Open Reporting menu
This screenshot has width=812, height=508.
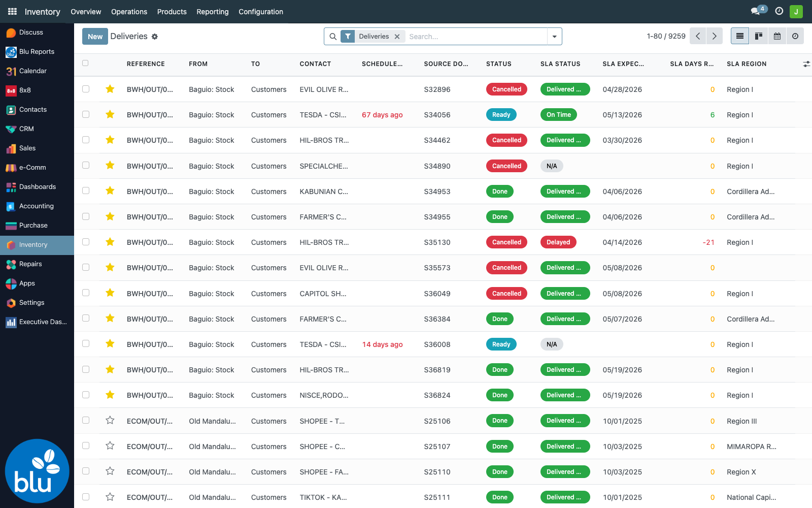pyautogui.click(x=212, y=12)
